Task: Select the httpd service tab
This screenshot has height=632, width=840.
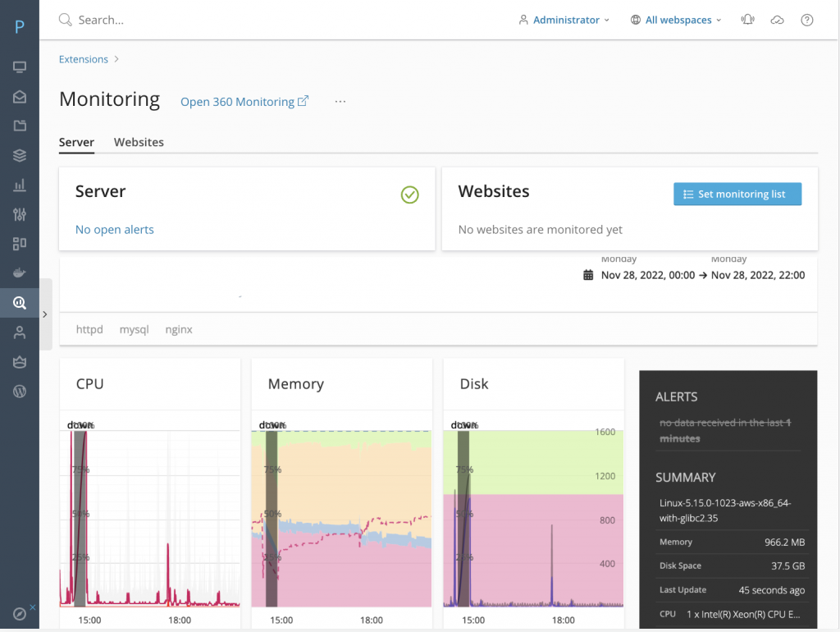Action: click(x=89, y=329)
